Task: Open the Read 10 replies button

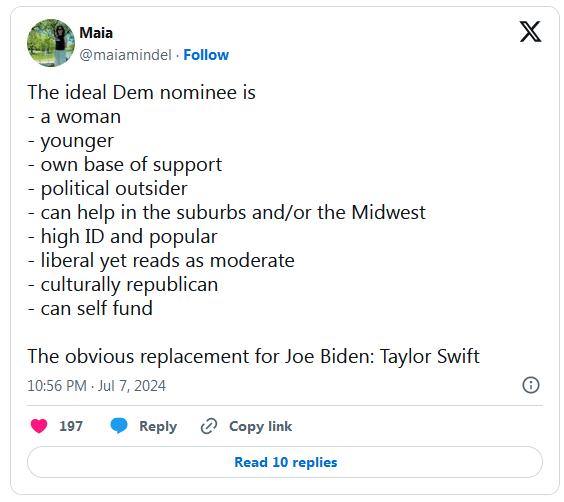Action: tap(285, 462)
